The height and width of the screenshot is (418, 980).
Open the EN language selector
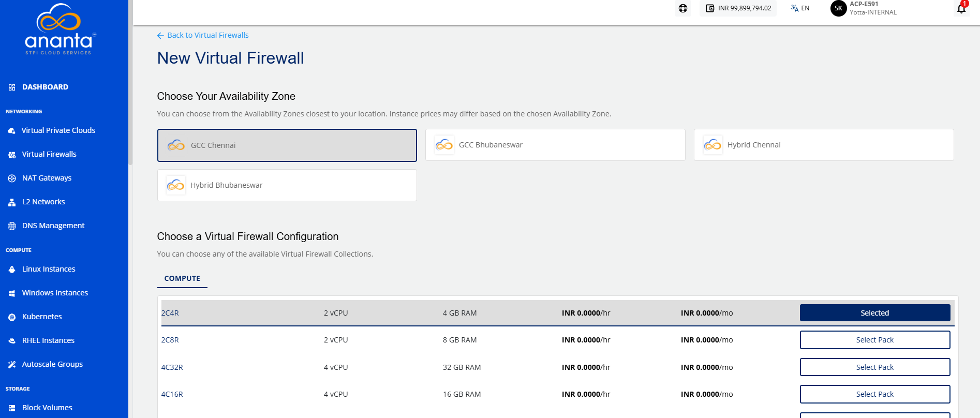(800, 8)
